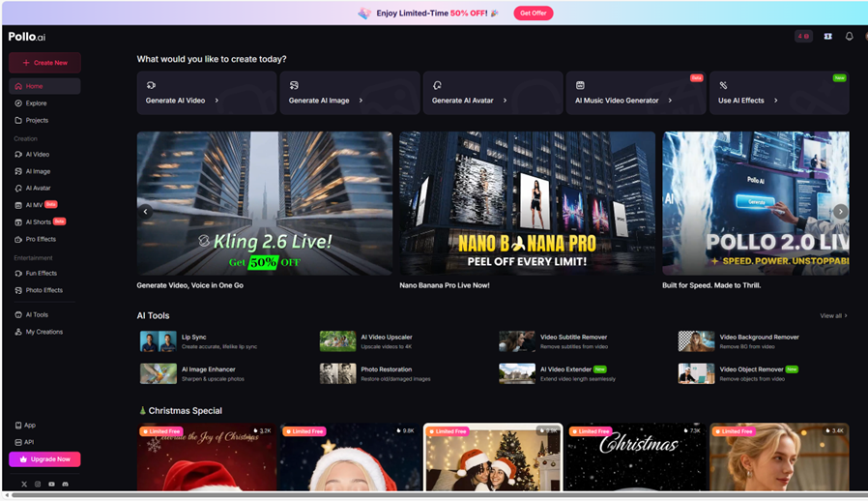Select the Video Subtitle Remover thumbnail

(517, 341)
